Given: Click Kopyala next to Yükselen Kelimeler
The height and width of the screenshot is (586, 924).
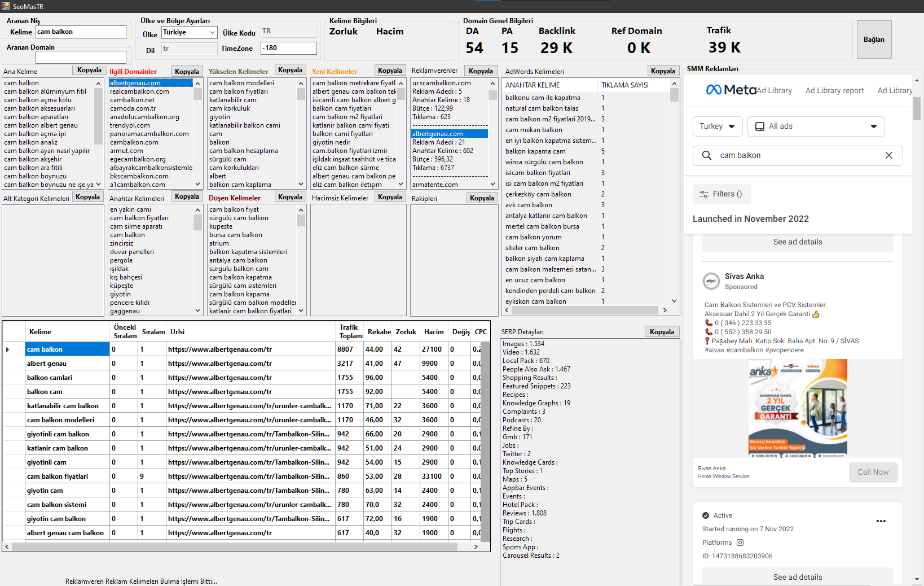Looking at the screenshot, I should pos(290,70).
